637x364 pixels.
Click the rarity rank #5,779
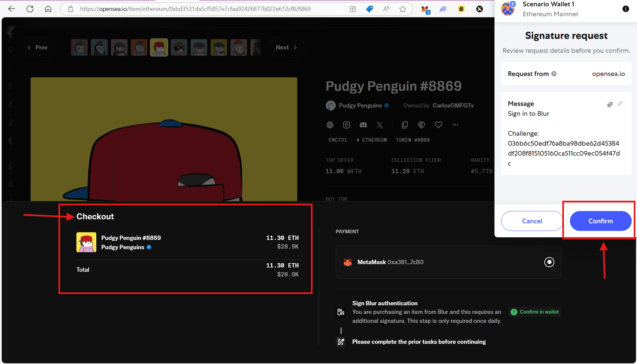(482, 171)
